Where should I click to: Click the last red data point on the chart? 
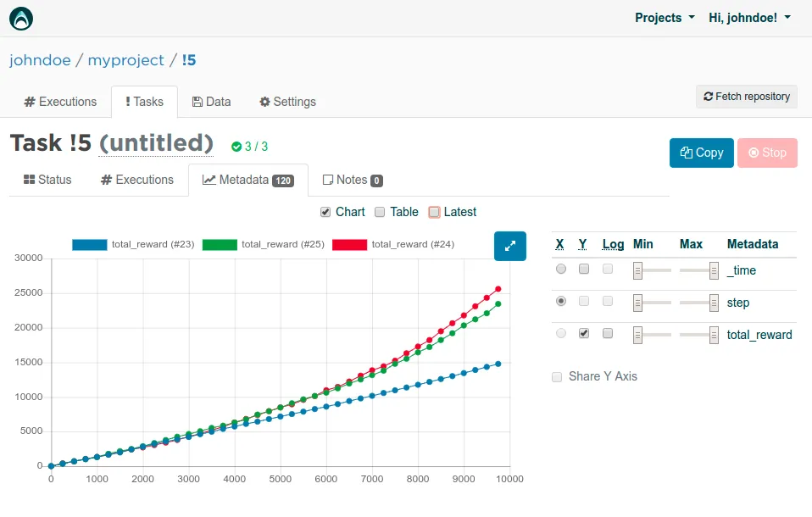[498, 289]
